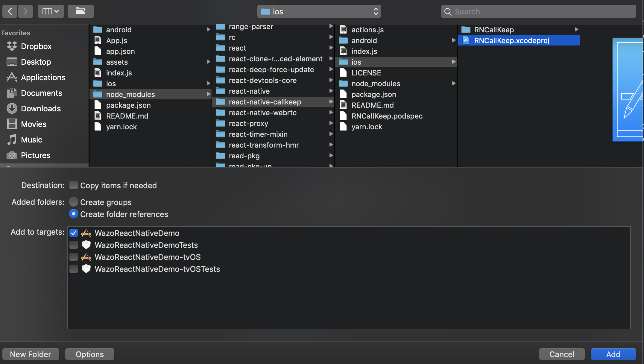The image size is (644, 364).
Task: Click the Dropbox sidebar icon
Action: pyautogui.click(x=11, y=46)
